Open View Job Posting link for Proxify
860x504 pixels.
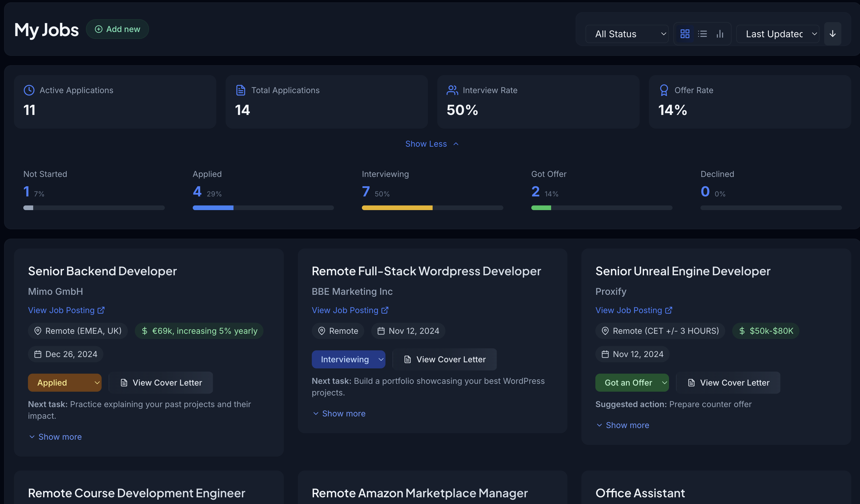click(x=629, y=310)
